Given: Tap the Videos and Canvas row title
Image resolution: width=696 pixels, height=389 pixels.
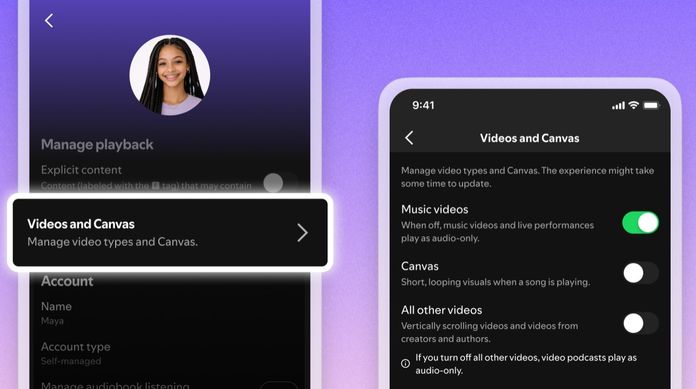Looking at the screenshot, I should 81,224.
